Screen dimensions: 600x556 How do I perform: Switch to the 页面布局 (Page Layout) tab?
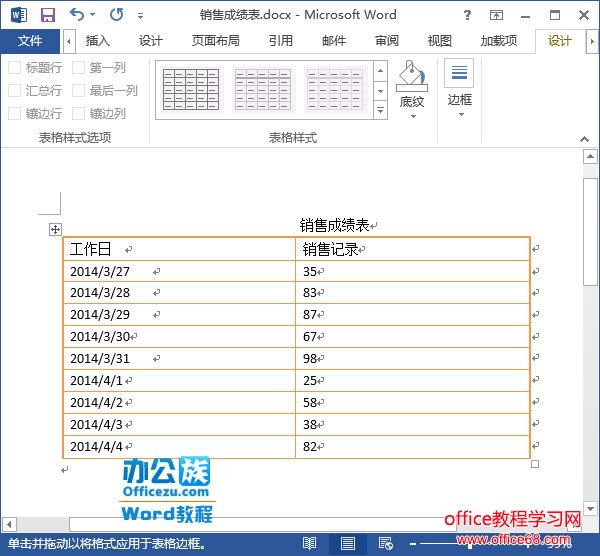[216, 41]
